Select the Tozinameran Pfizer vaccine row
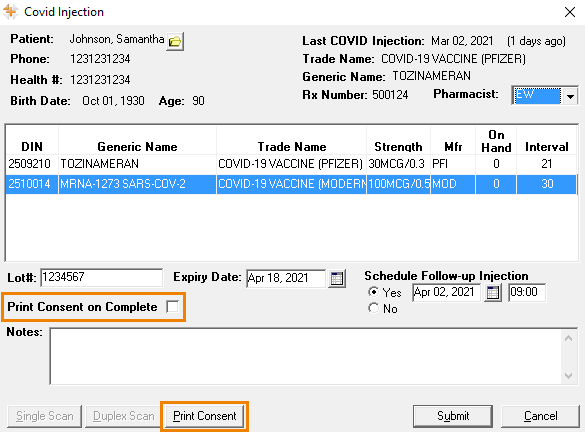 tap(291, 164)
